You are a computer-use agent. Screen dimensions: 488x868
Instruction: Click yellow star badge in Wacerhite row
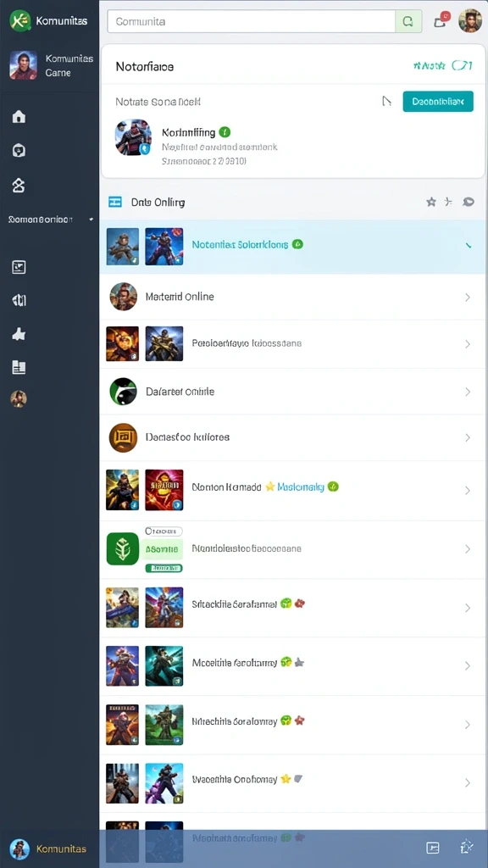pyautogui.click(x=286, y=779)
